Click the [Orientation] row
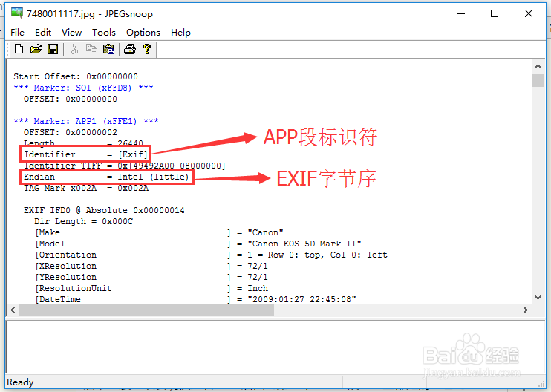This screenshot has width=551, height=392. (211, 255)
